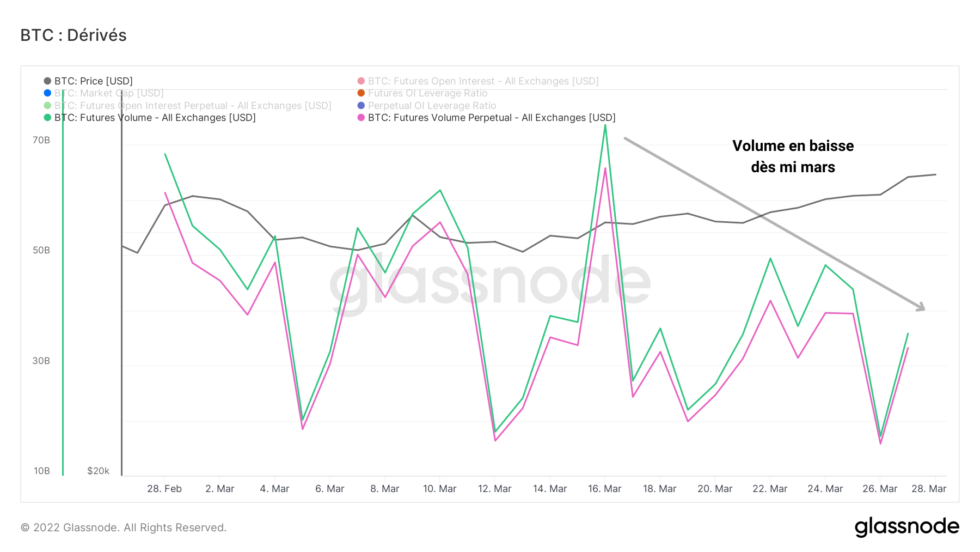980x552 pixels.
Task: Click the glassnode logo at bottom right
Action: (x=906, y=527)
